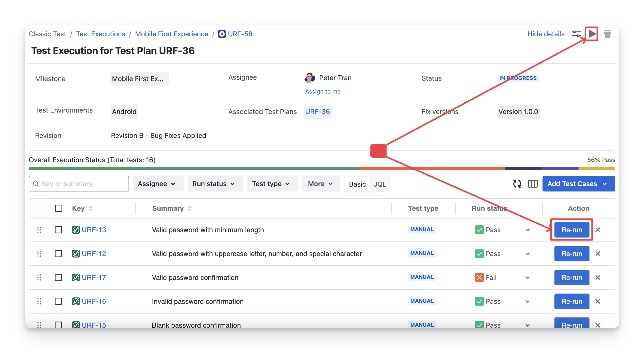Screen dimensions: 644x353
Task: Check the box for URF-13
Action: coord(58,230)
